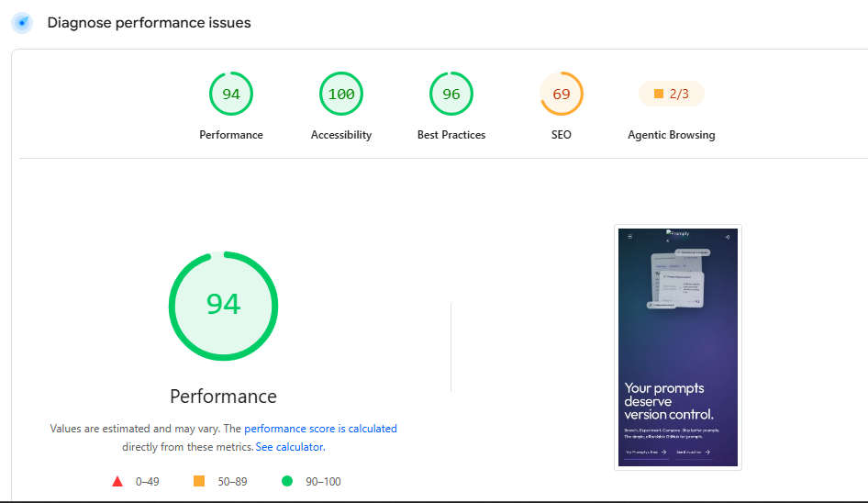Select the Performance 94 score gauge
The height and width of the screenshot is (503, 868).
tap(231, 94)
